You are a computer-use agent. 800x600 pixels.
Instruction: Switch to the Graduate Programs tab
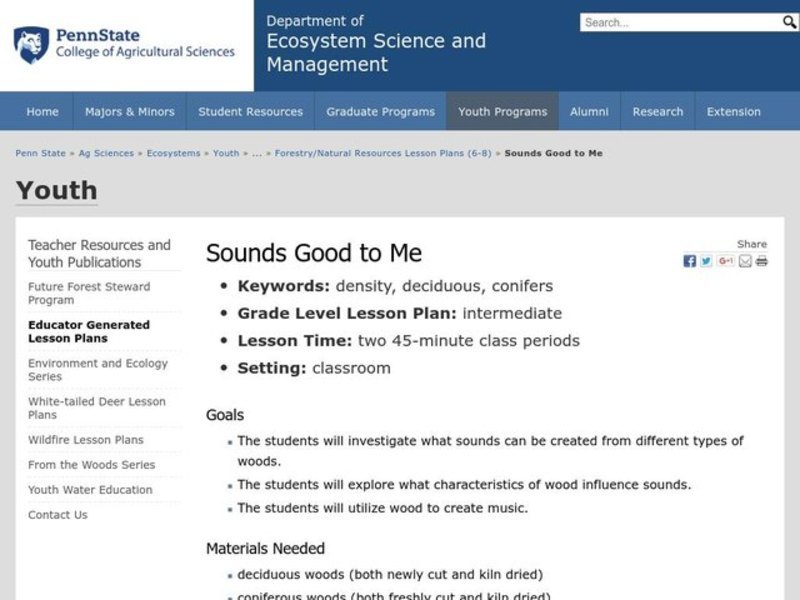pos(380,112)
